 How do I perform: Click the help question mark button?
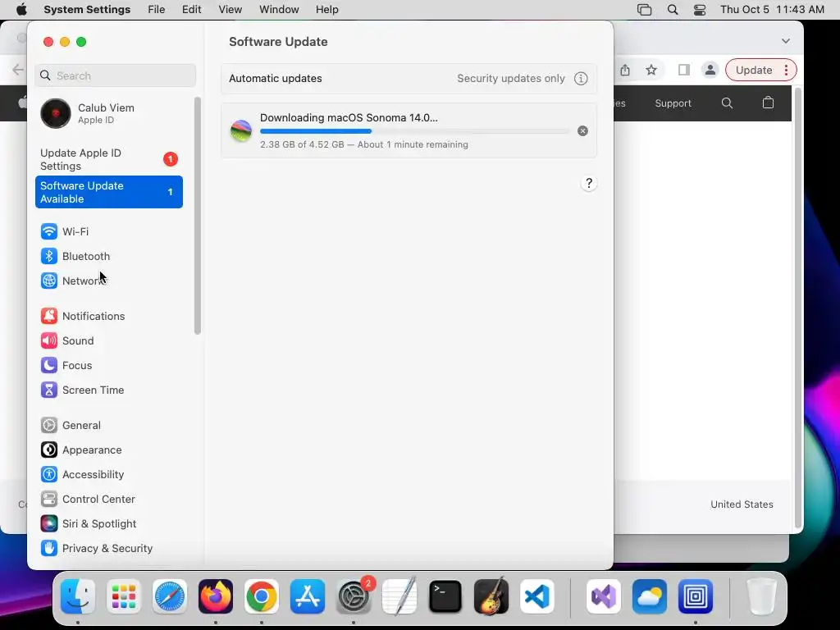[x=589, y=183]
